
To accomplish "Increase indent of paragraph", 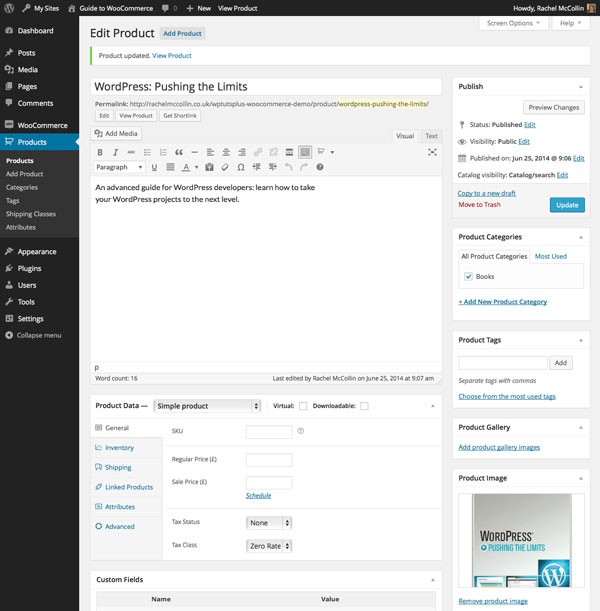I will pos(273,167).
